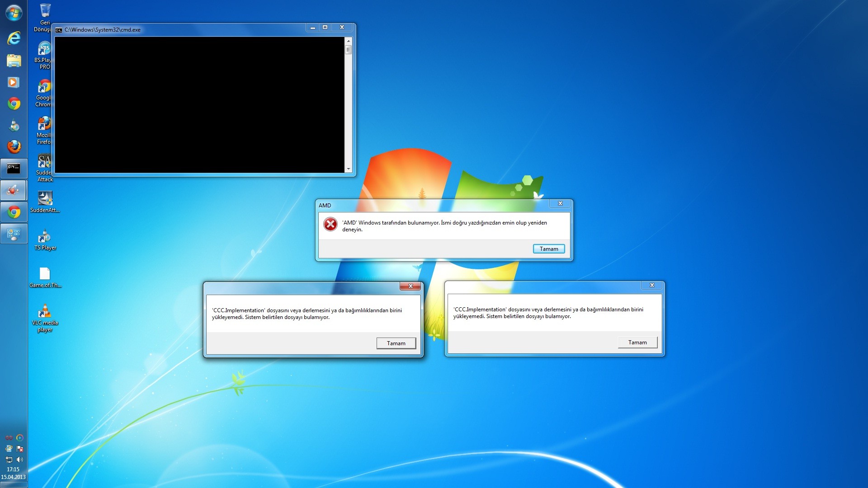868x488 pixels.
Task: Click the cmd window scrollbar up arrow
Action: point(348,41)
